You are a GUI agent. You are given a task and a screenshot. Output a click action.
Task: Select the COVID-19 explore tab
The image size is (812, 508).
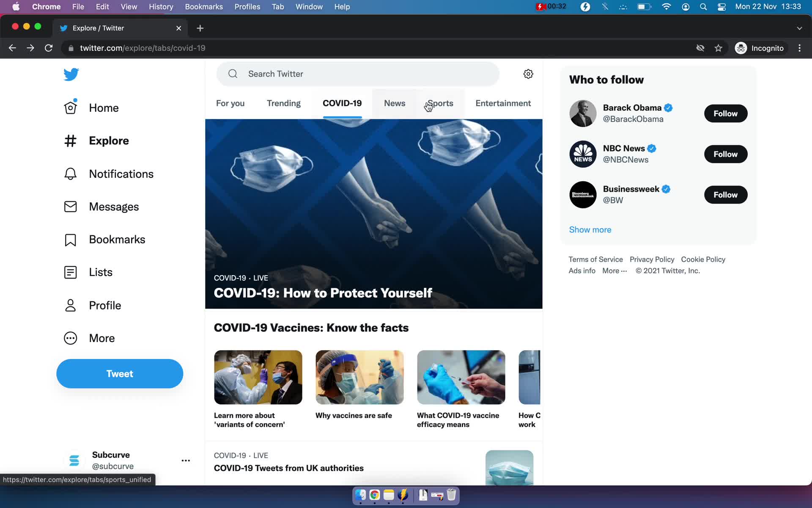[x=341, y=103]
